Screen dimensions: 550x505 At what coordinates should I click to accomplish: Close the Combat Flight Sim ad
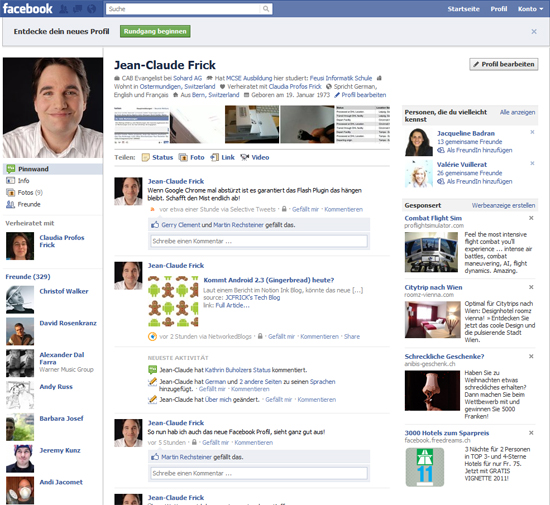tap(531, 218)
